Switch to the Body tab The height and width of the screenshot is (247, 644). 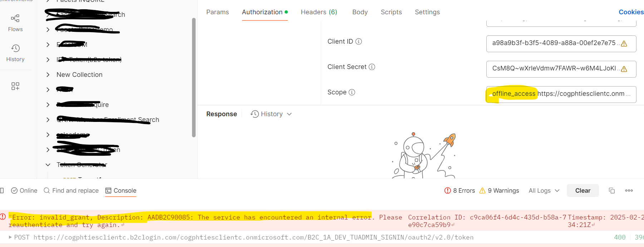tap(360, 12)
